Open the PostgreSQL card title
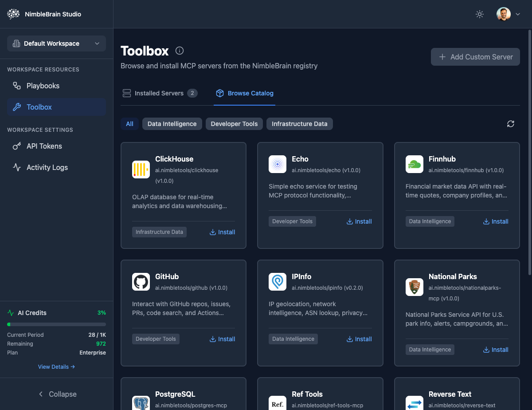532x410 pixels. [175, 394]
